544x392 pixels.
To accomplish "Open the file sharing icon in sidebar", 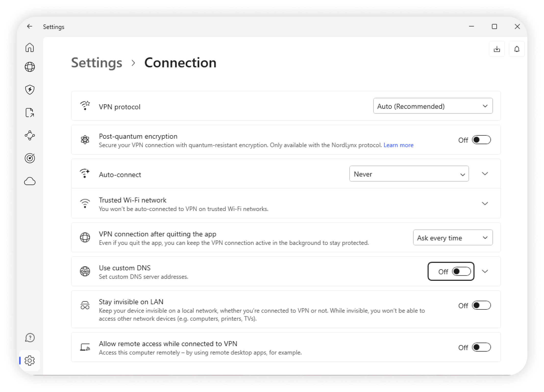I will [30, 113].
